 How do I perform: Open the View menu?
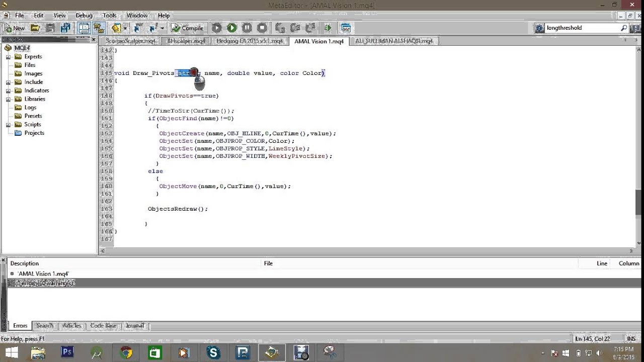click(x=59, y=16)
